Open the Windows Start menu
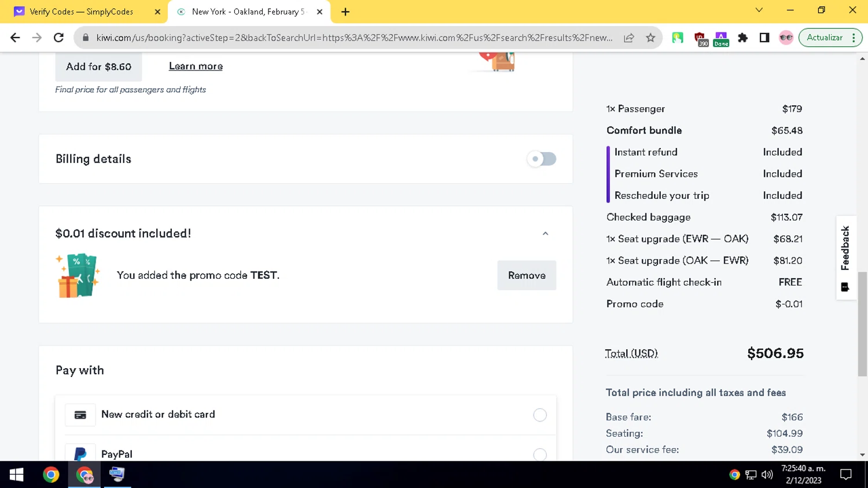 (17, 475)
